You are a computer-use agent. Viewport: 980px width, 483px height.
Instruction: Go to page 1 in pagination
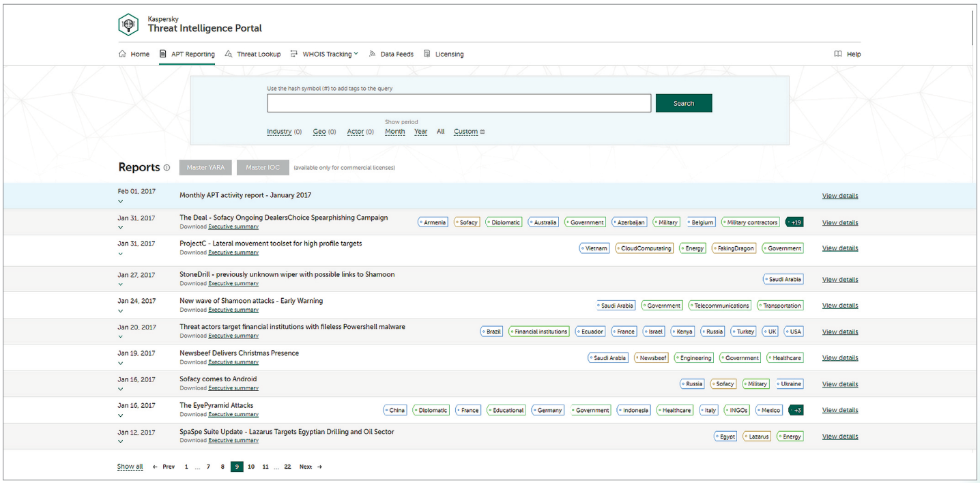[186, 467]
